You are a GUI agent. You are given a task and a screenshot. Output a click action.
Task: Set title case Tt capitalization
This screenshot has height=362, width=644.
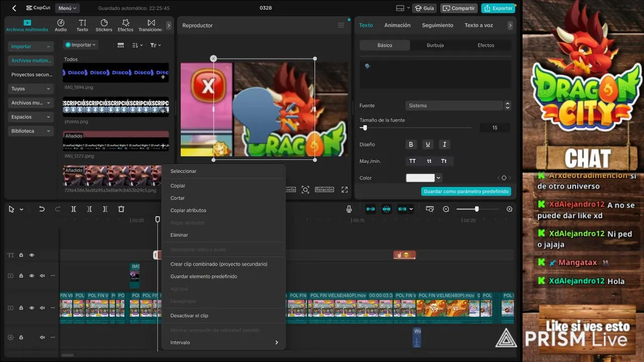pyautogui.click(x=444, y=161)
